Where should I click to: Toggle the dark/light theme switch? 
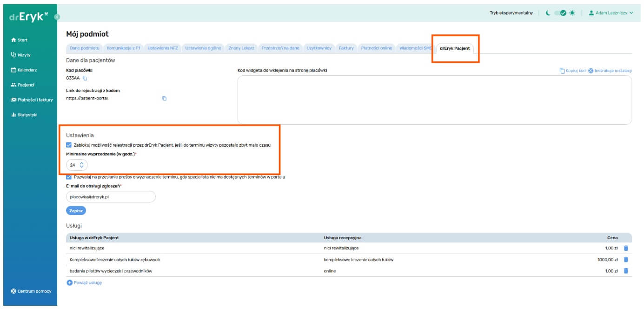pos(560,13)
